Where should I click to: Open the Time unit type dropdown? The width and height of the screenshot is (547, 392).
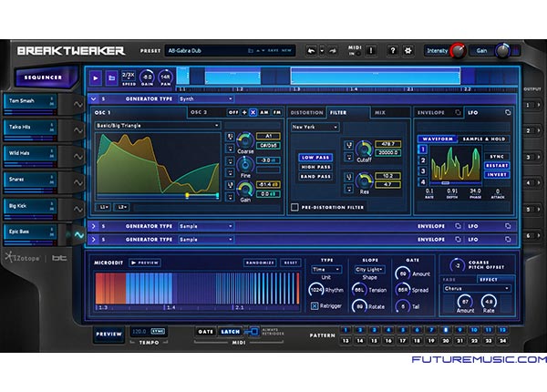(x=326, y=269)
